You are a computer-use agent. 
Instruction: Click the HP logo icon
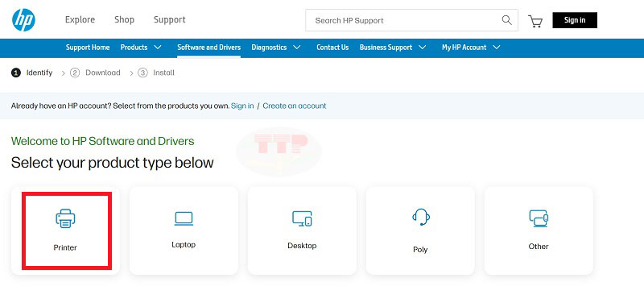tap(23, 19)
